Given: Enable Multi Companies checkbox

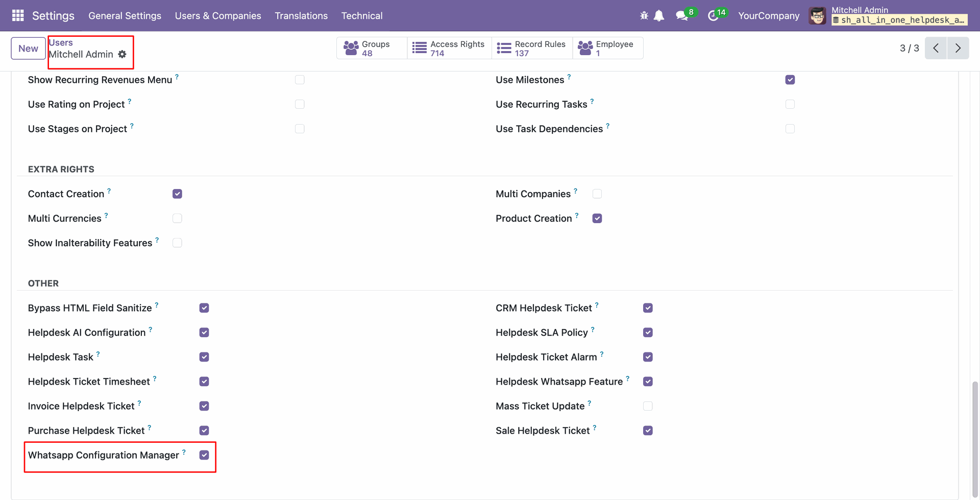Looking at the screenshot, I should (x=597, y=194).
